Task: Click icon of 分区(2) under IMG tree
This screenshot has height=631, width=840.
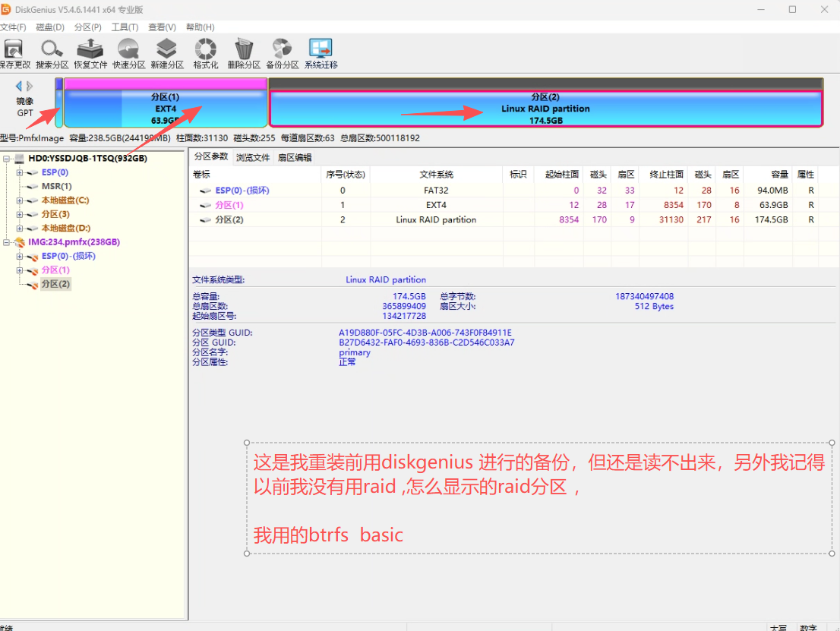Action: 33,285
